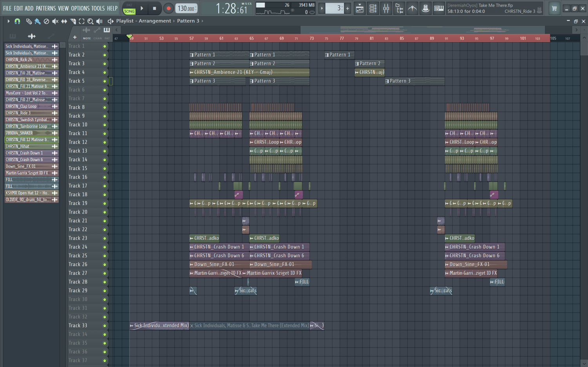
Task: Open the PATTERNS menu
Action: click(x=46, y=8)
